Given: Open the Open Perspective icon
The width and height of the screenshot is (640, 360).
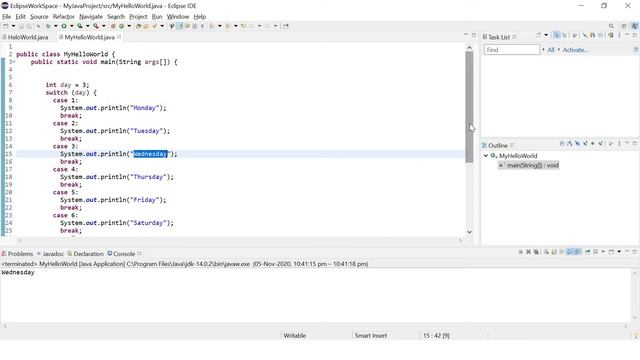Looking at the screenshot, I should point(624,26).
